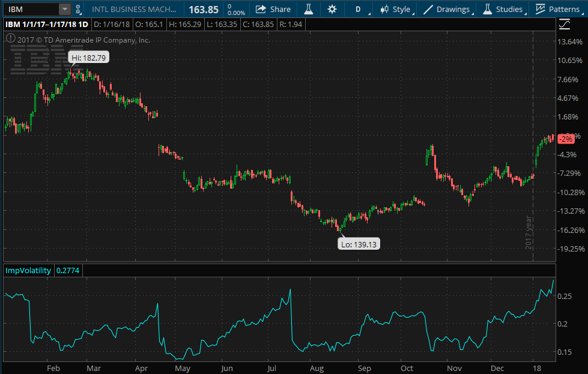This screenshot has height=374, width=588.
Task: Open the Style menu
Action: pos(396,9)
